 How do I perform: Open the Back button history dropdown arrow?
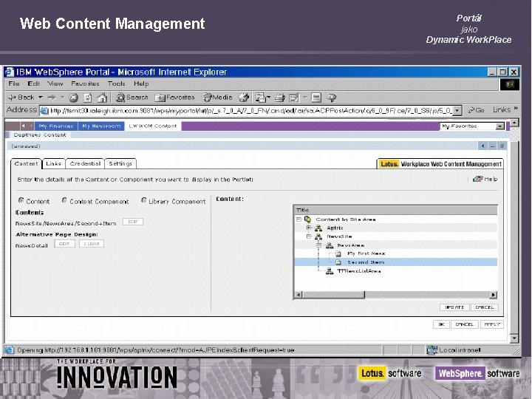pos(41,98)
